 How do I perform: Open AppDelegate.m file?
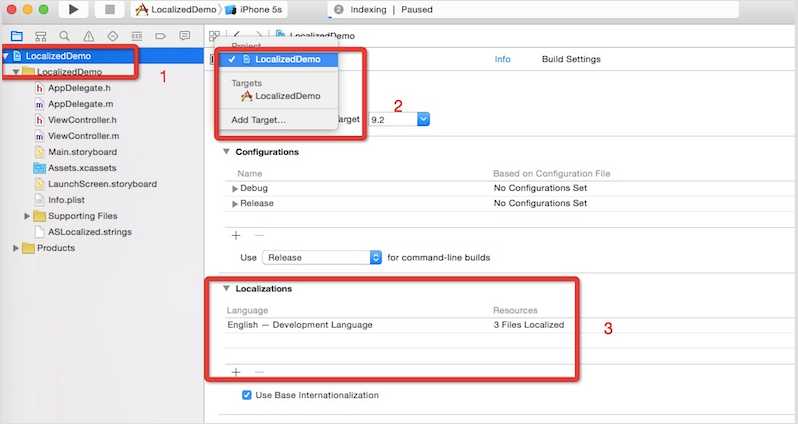tap(80, 104)
